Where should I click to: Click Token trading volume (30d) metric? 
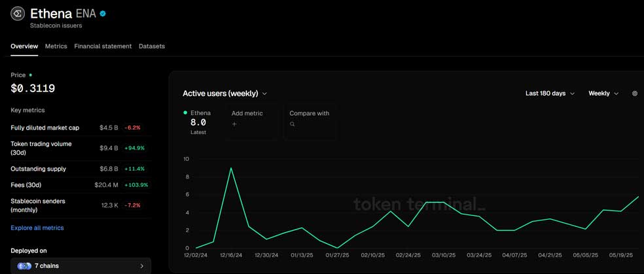[x=80, y=148]
